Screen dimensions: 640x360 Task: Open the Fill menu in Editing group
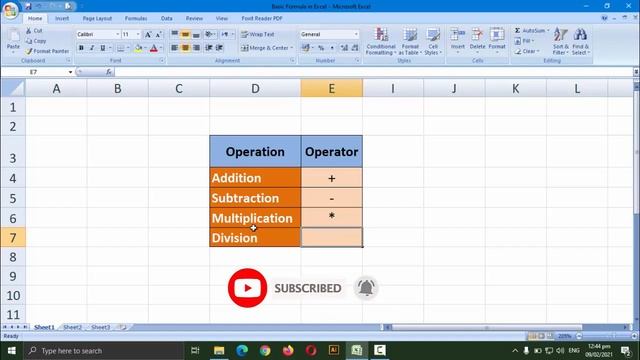(x=524, y=41)
